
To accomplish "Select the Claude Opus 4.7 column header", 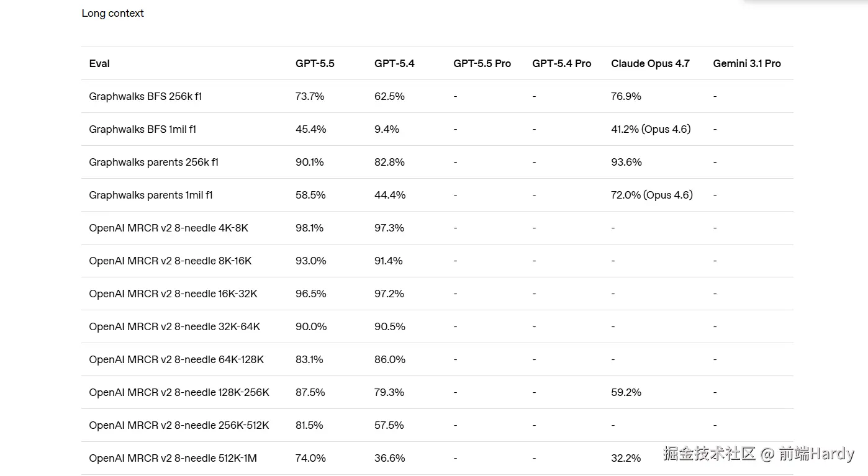I will (650, 63).
